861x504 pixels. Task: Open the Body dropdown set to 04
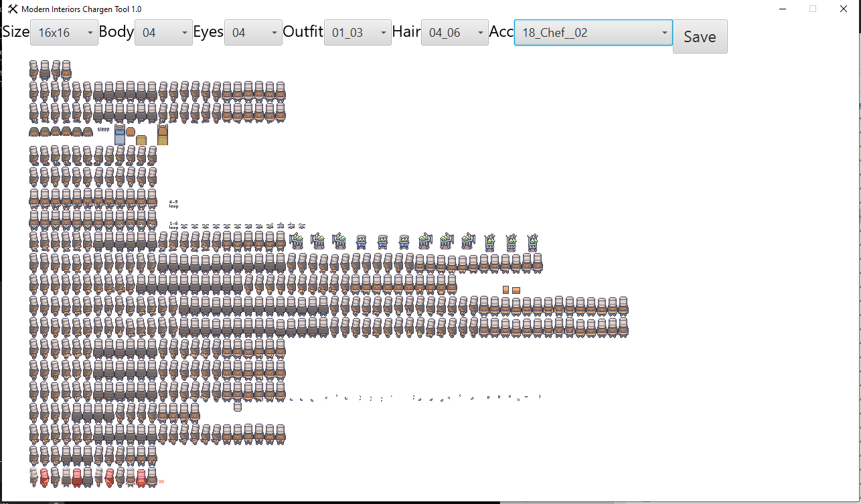(x=164, y=33)
